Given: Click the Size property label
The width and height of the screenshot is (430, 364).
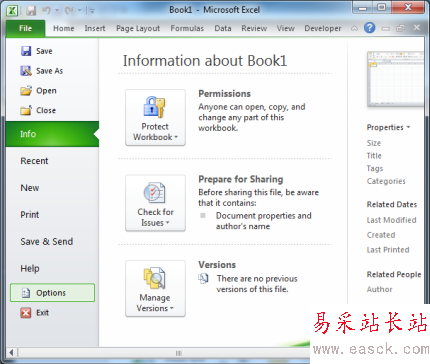Looking at the screenshot, I should pos(374,143).
